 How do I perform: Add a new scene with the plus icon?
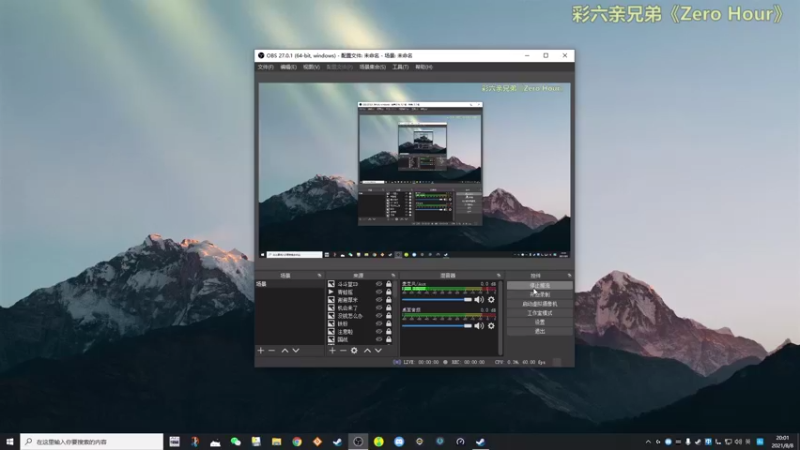[x=261, y=351]
